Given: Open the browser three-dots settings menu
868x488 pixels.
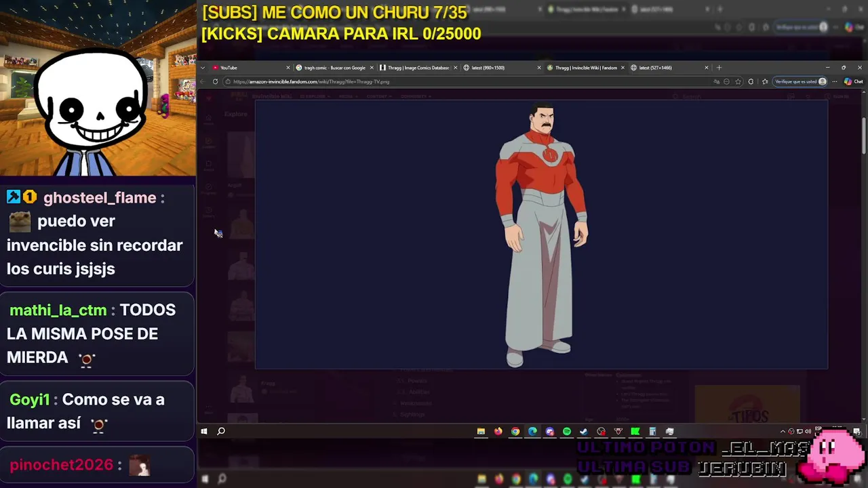Looking at the screenshot, I should 835,81.
